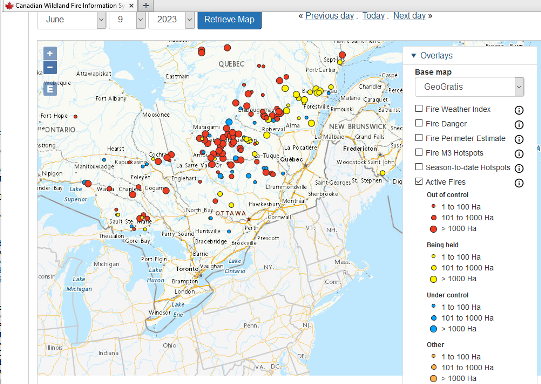This screenshot has height=384, width=541.
Task: Open a new browser tab
Action: click(146, 6)
